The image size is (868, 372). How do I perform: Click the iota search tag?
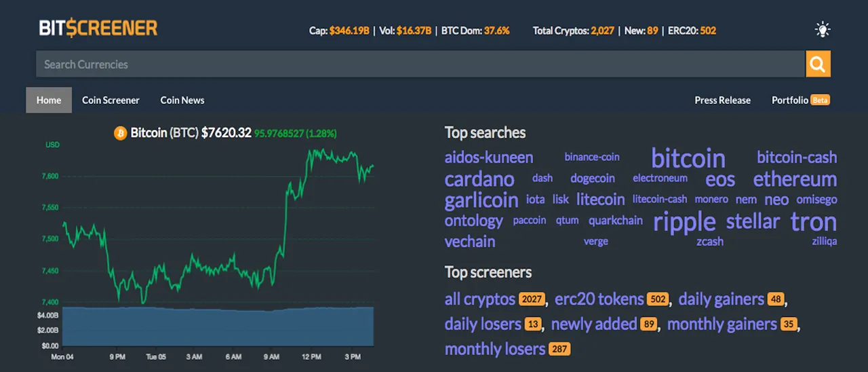coord(536,200)
